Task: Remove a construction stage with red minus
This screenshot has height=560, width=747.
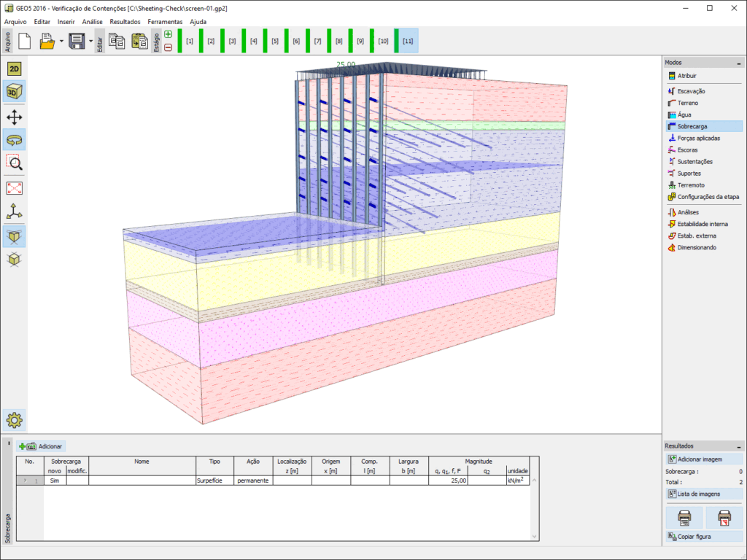Action: [x=169, y=47]
